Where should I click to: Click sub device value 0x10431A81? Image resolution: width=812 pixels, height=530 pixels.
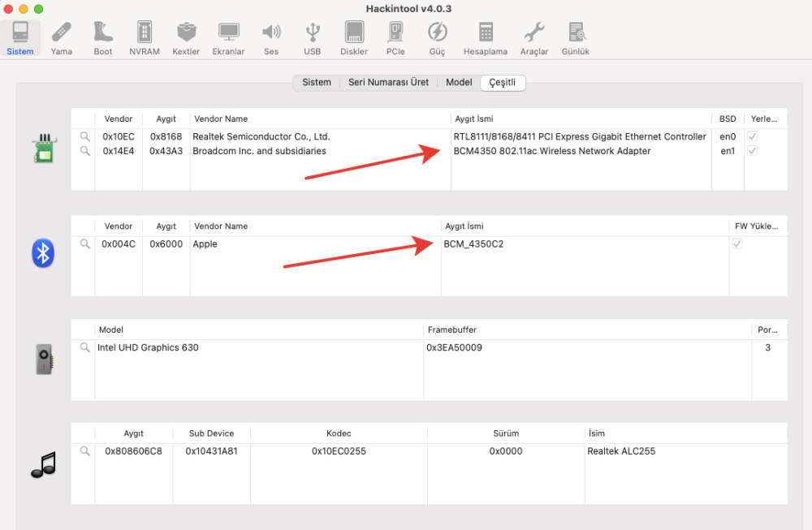coord(211,450)
